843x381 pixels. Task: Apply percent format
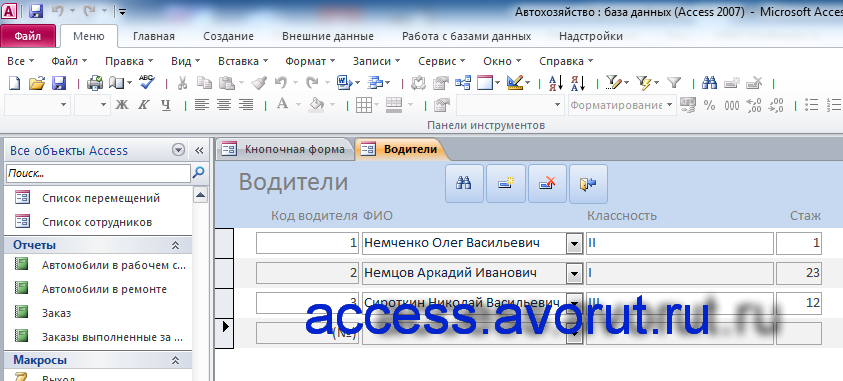pyautogui.click(x=710, y=105)
